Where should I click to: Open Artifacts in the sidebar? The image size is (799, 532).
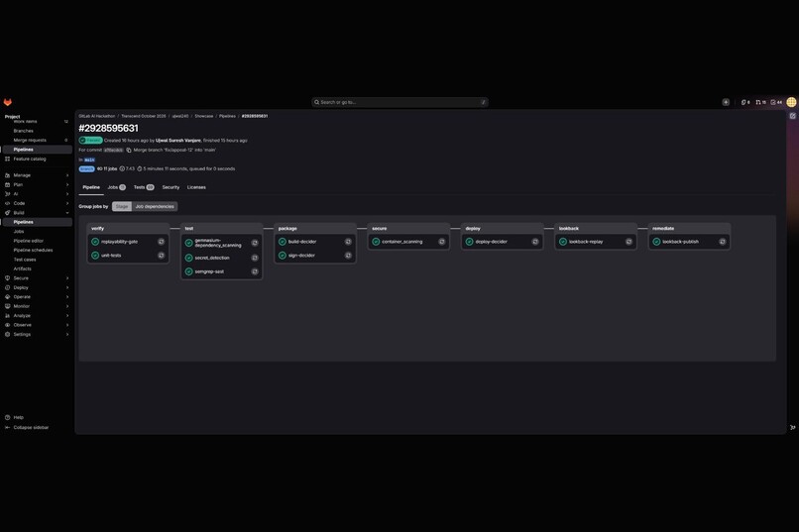(x=36, y=268)
